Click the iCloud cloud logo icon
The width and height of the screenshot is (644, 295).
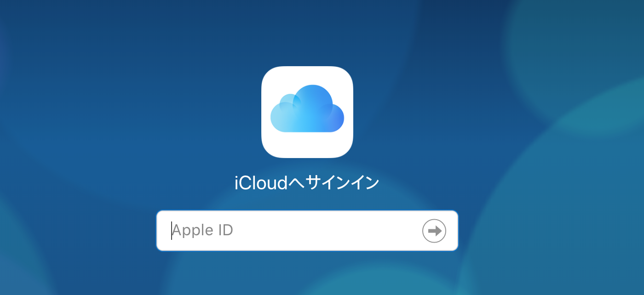pos(307,112)
